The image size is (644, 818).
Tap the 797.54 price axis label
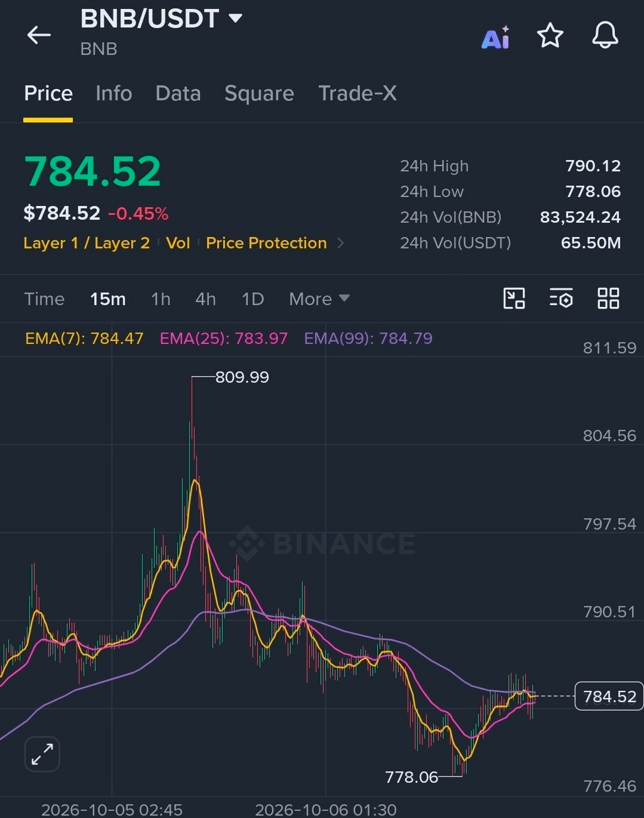point(609,524)
